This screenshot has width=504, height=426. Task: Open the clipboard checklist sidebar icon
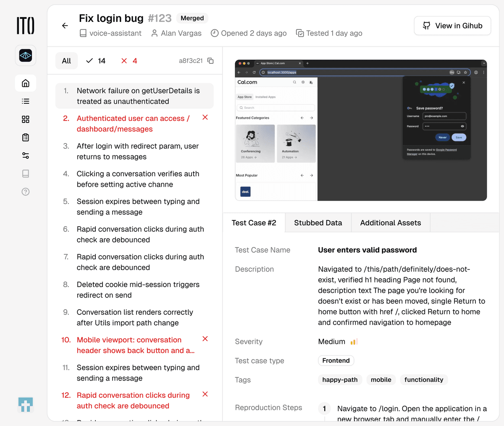[26, 137]
